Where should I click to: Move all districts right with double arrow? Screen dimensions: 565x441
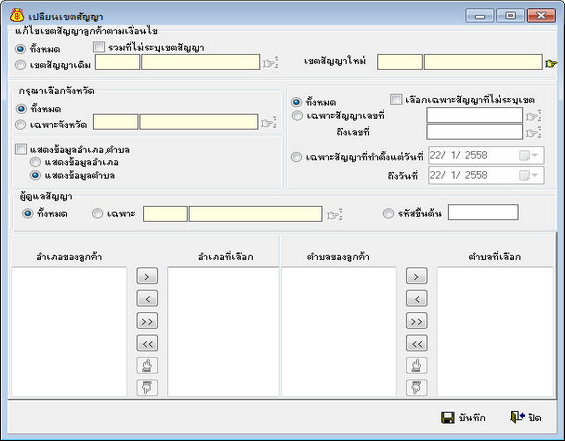pyautogui.click(x=147, y=321)
